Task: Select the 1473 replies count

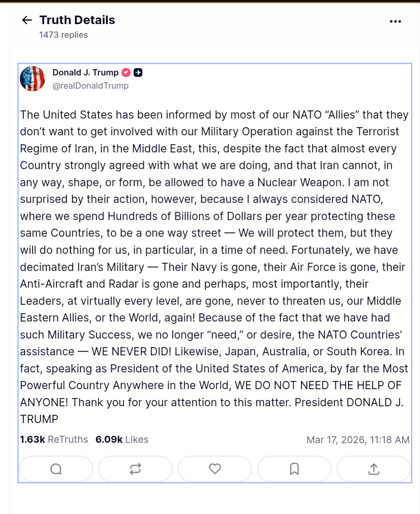Action: tap(63, 35)
